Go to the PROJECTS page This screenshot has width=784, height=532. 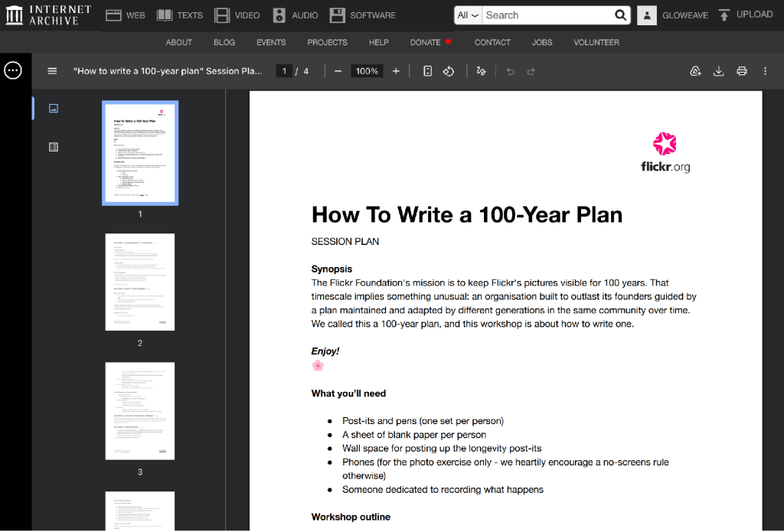click(327, 43)
